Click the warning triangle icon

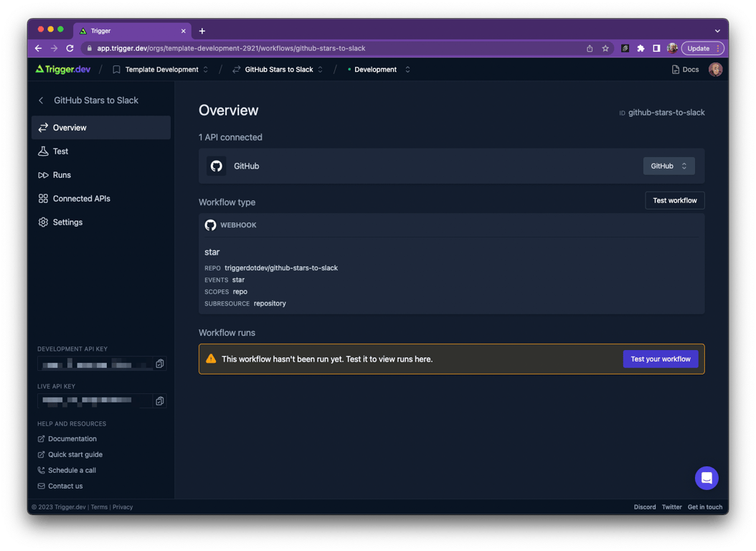pos(211,359)
